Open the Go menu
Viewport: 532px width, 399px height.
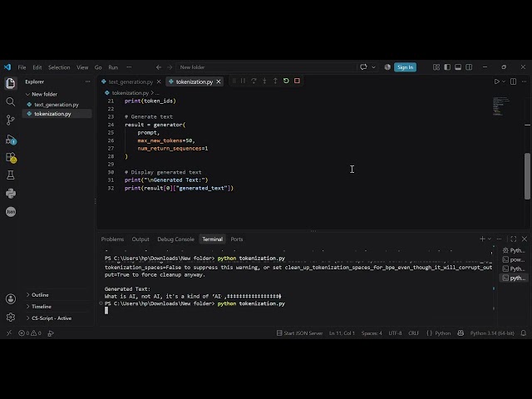[98, 67]
